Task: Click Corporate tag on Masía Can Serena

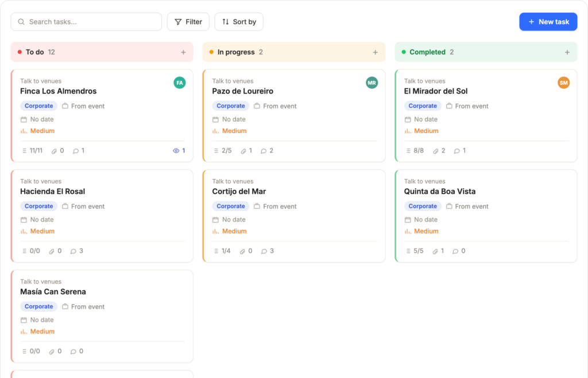Action: click(x=38, y=306)
